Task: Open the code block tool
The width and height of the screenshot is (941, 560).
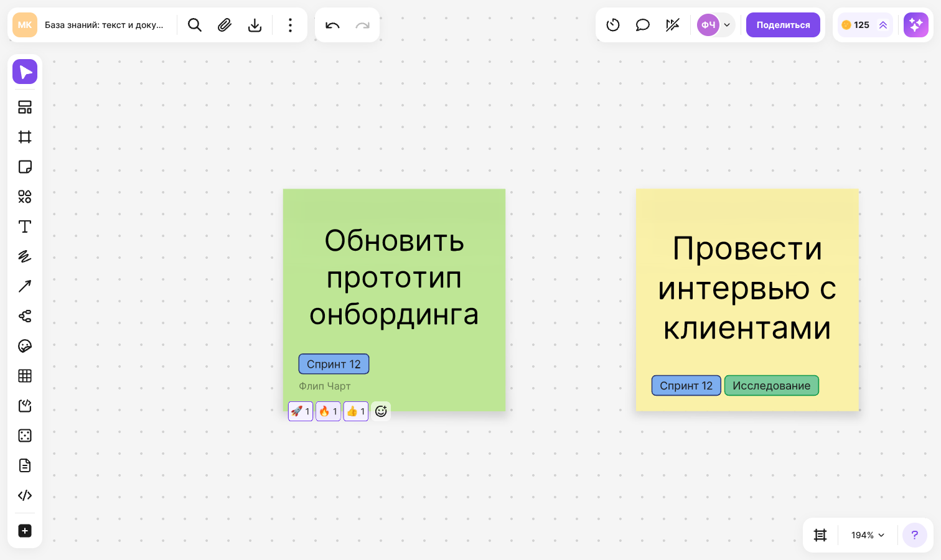Action: 25,495
